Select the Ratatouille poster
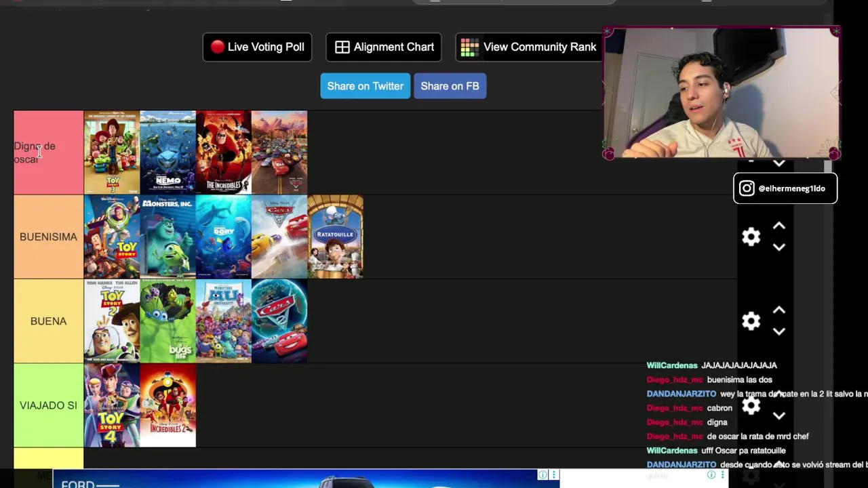 tap(335, 237)
